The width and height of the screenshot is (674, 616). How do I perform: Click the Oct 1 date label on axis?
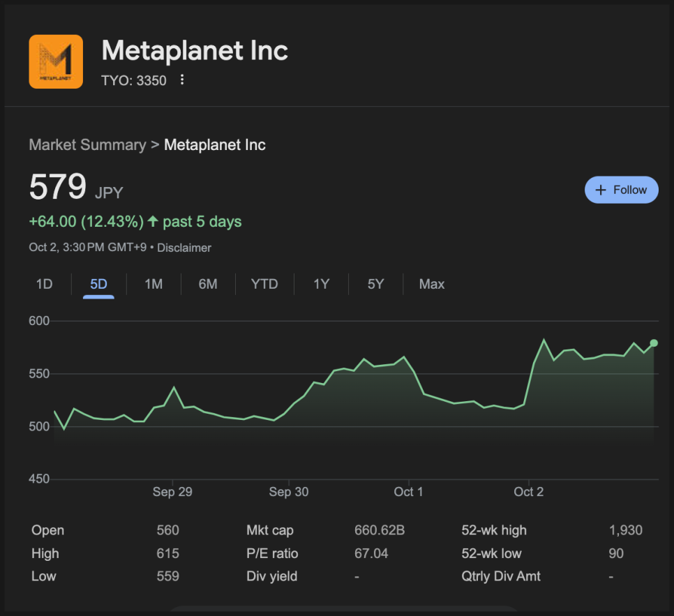pyautogui.click(x=408, y=492)
